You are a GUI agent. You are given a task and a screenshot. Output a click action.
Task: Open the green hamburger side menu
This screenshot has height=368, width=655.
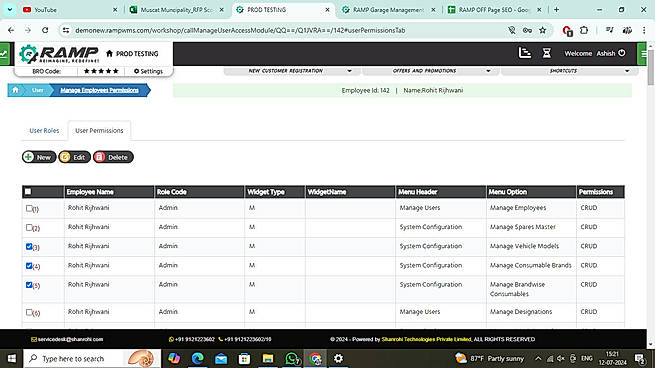pos(643,54)
